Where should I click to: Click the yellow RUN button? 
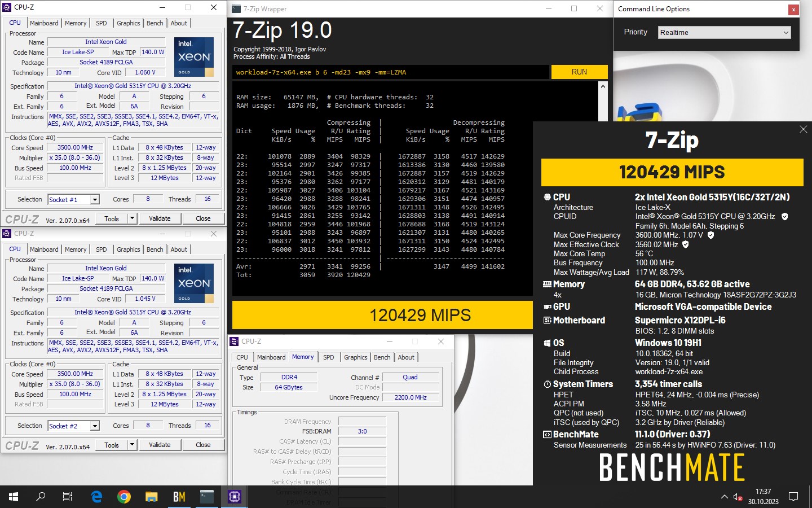(x=579, y=72)
